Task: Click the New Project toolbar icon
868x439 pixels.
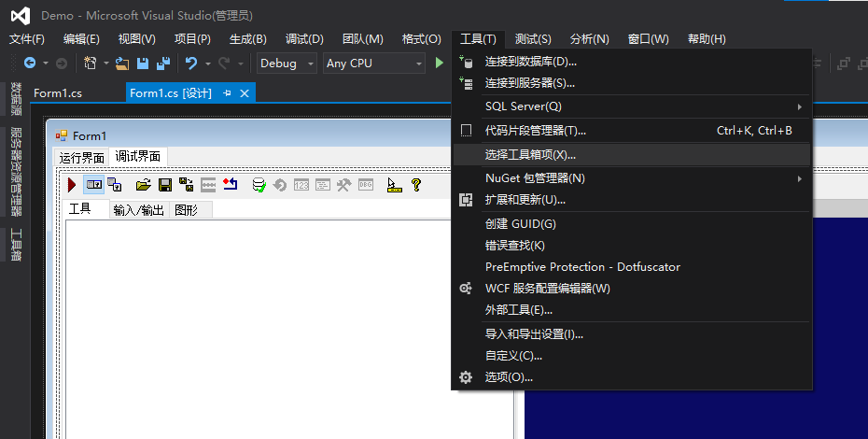Action: tap(90, 64)
